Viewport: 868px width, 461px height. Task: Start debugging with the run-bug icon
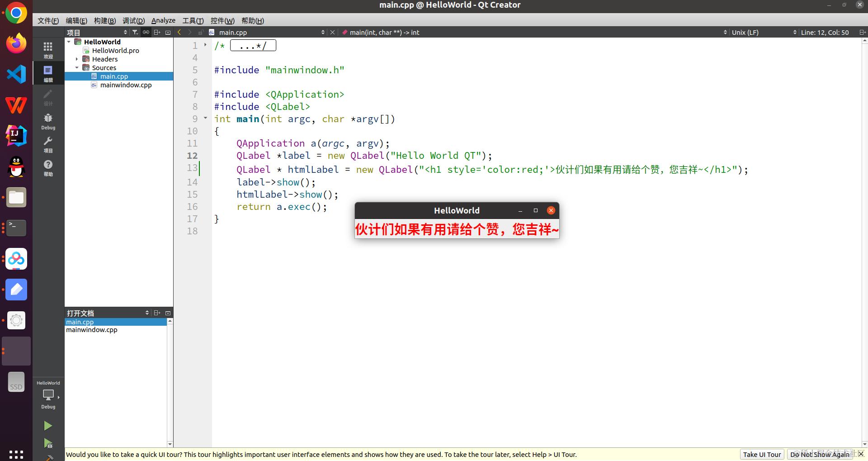point(48,443)
